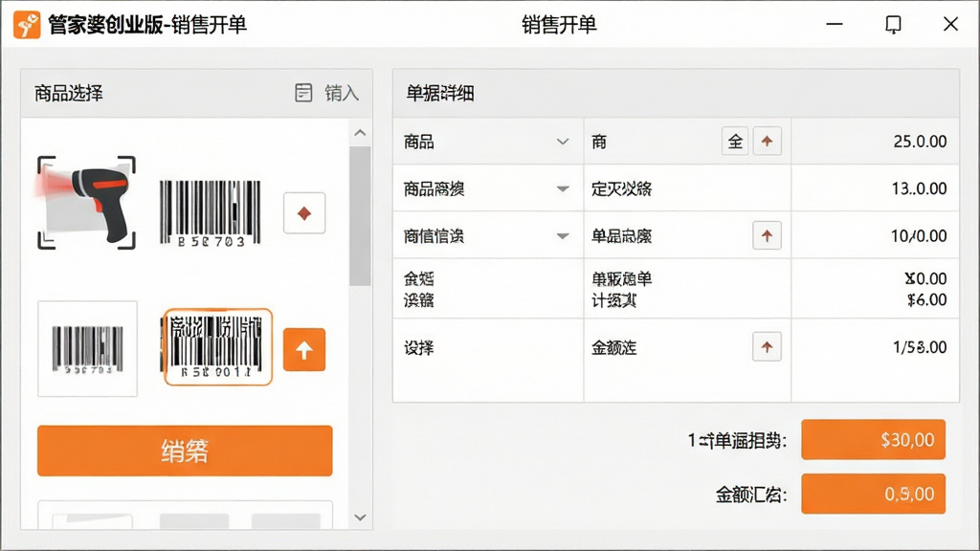Click the 商品选择 panel title
Screen dimensions: 980x551
pyautogui.click(x=69, y=93)
